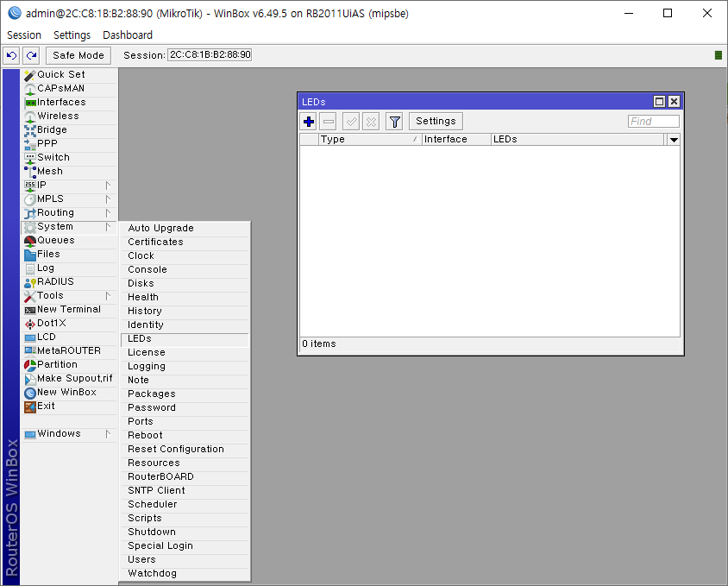
Task: Expand the IP submenu
Action: (69, 185)
